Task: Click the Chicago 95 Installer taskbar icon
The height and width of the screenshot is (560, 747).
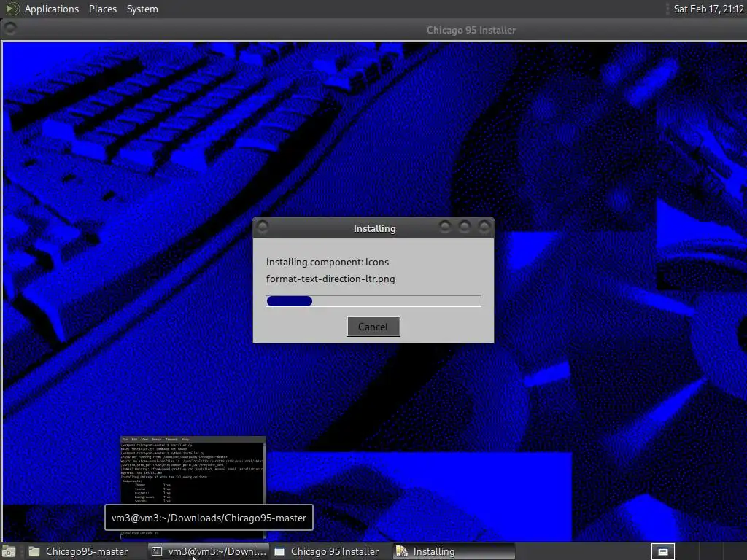Action: (279, 551)
